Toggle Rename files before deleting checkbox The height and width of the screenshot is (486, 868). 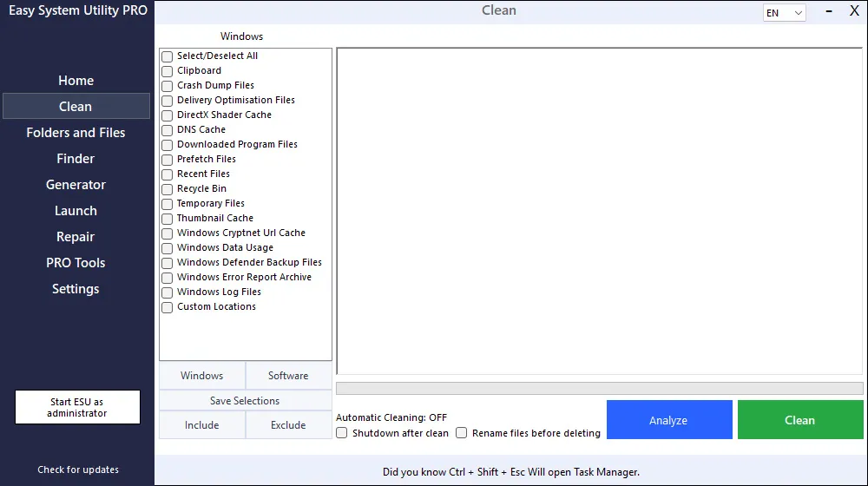(462, 433)
